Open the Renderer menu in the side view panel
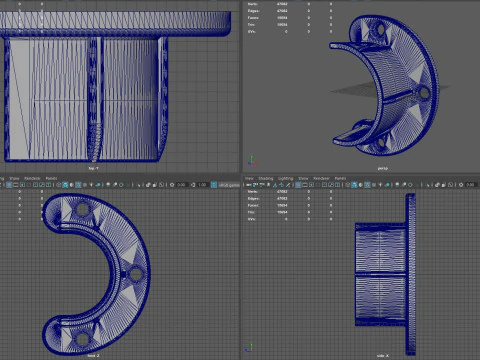480x360 pixels. [321, 178]
